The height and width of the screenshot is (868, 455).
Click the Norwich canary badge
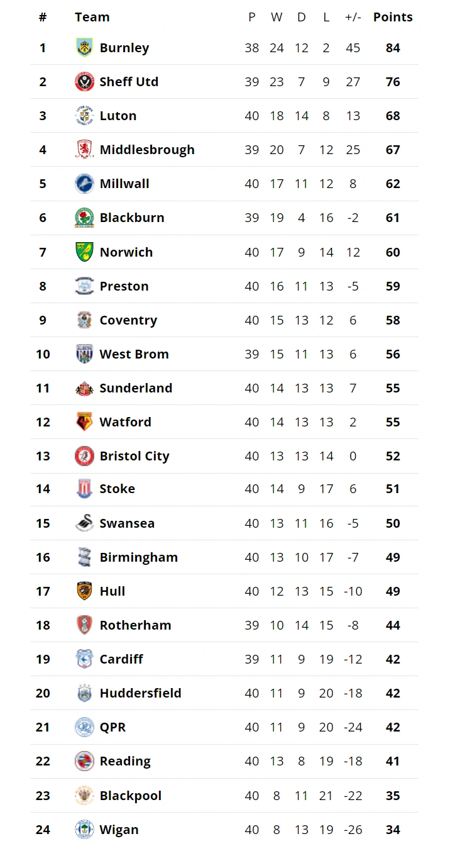(84, 252)
